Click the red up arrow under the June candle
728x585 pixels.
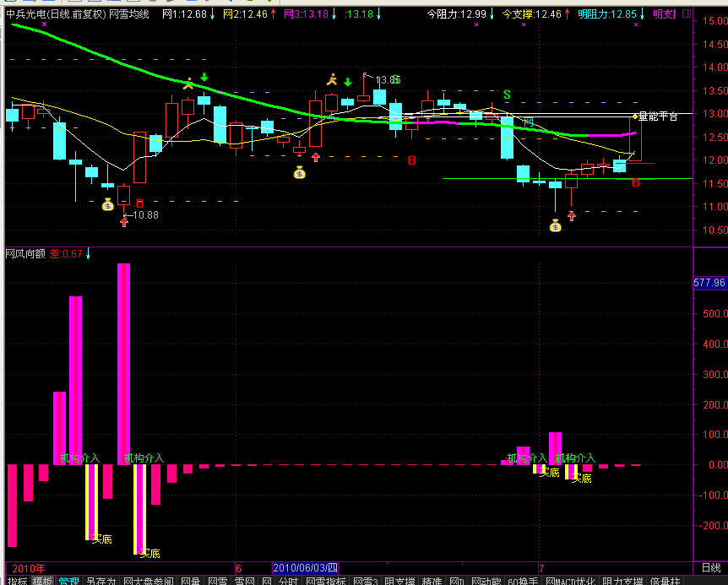316,157
